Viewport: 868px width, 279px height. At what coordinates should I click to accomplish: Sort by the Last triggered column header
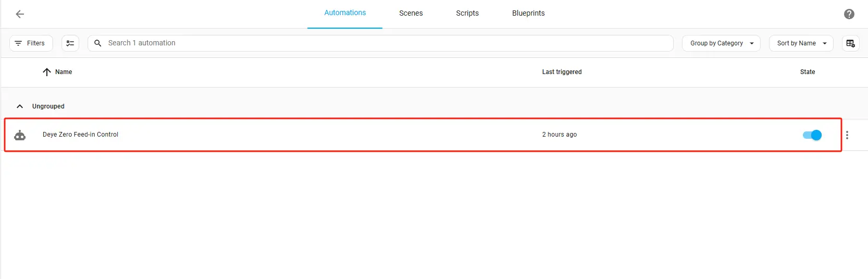561,72
